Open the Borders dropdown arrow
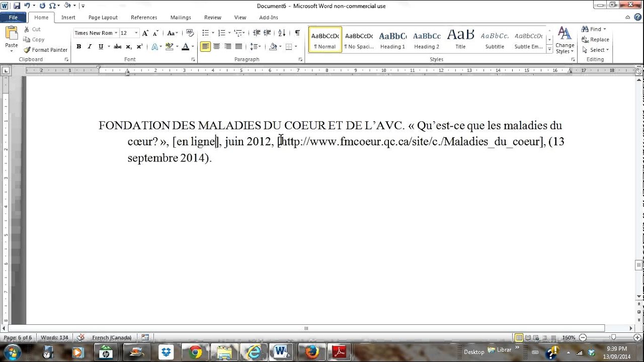This screenshot has width=644, height=362. click(x=296, y=47)
